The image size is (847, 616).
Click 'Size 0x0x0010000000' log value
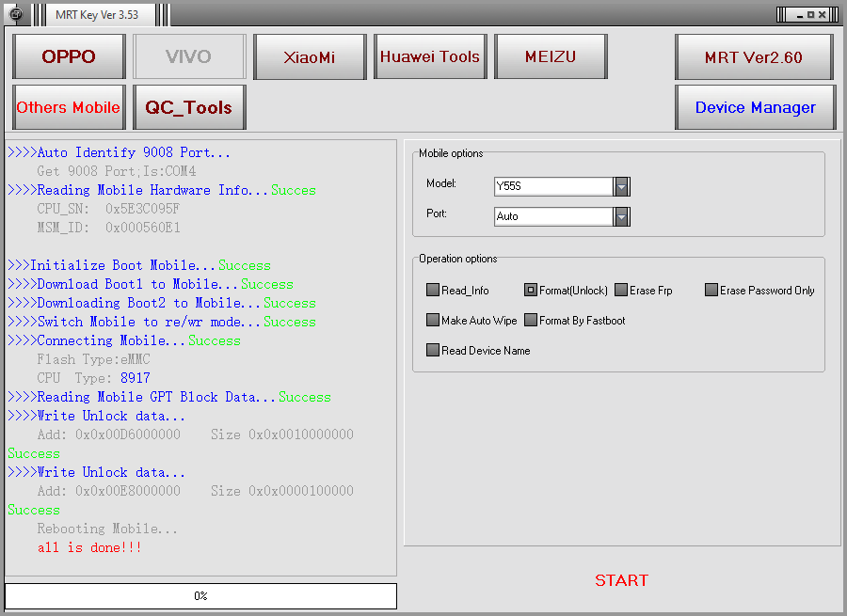click(282, 434)
